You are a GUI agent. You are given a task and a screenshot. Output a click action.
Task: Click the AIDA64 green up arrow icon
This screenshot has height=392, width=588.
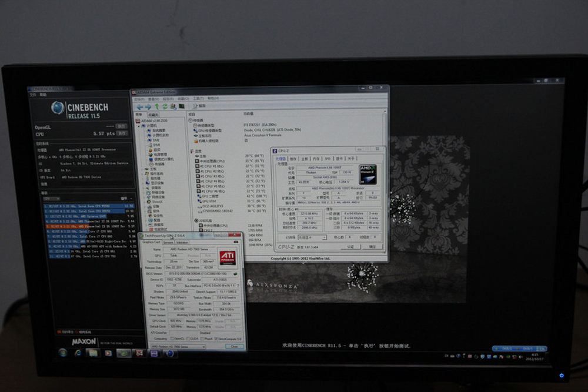tap(157, 107)
